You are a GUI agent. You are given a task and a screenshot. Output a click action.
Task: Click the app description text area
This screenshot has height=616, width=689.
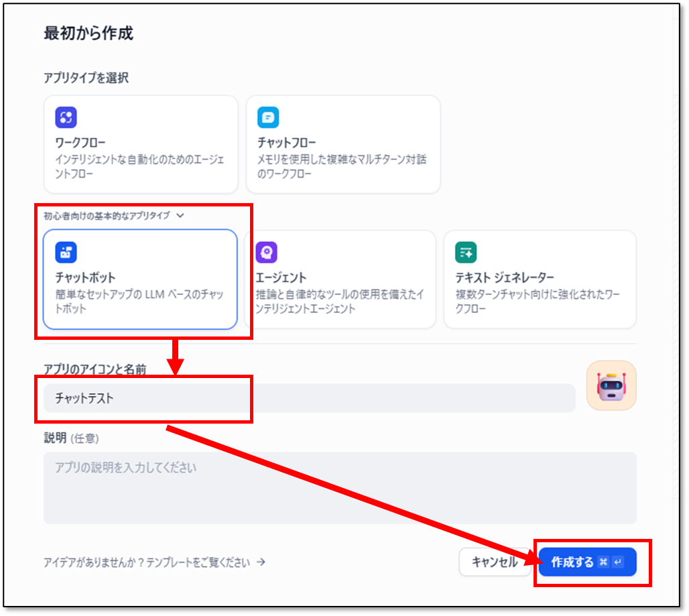point(340,488)
